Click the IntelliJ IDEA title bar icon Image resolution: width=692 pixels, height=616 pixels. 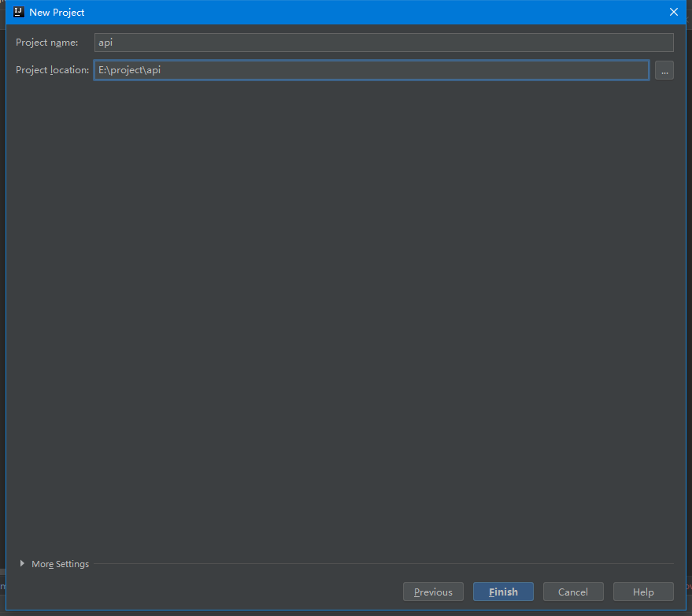point(19,12)
